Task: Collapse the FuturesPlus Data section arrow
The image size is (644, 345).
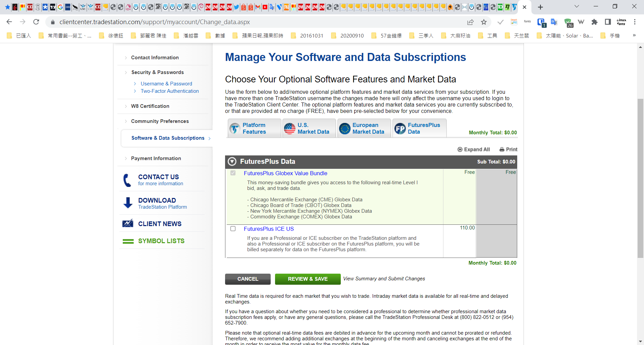Action: point(232,162)
